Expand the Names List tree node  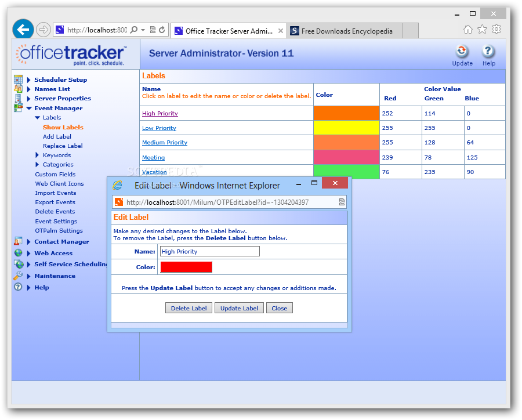pyautogui.click(x=28, y=89)
